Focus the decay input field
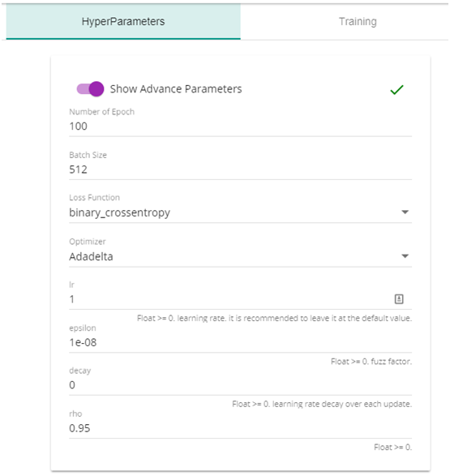Screen dimensions: 450x476 coord(240,385)
